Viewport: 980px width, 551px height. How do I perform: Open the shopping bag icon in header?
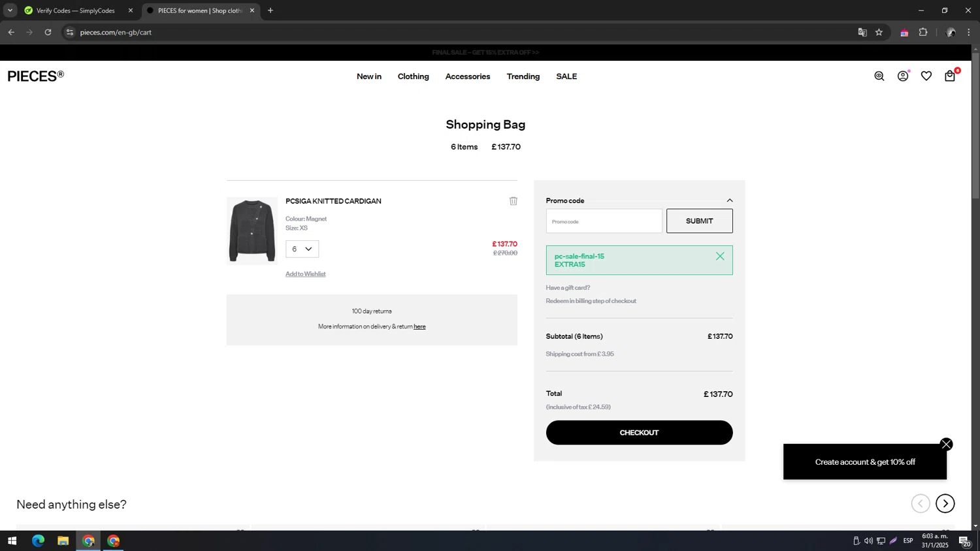[x=950, y=76]
